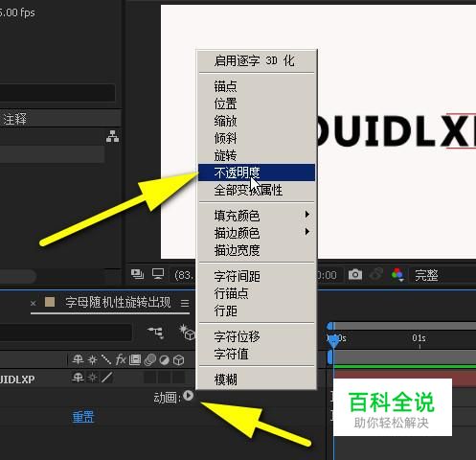Open the 填充颜色 submenu
476x460 pixels.
[257, 216]
